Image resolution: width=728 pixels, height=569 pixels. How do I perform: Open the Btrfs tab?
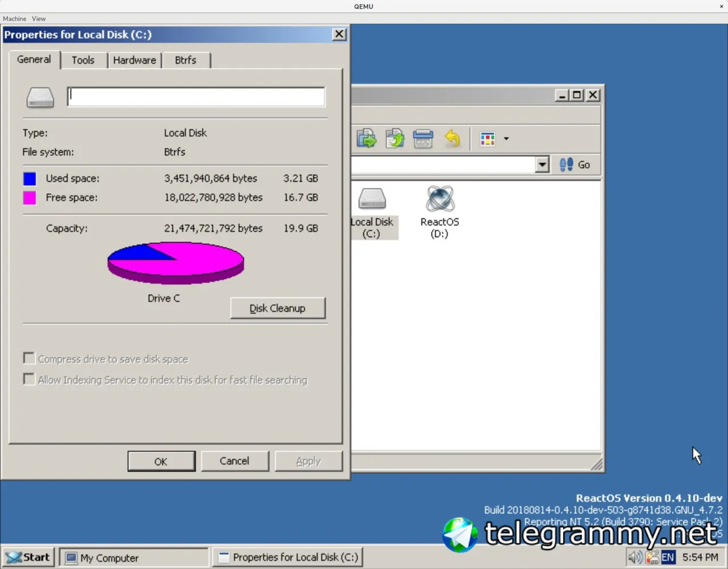(185, 60)
